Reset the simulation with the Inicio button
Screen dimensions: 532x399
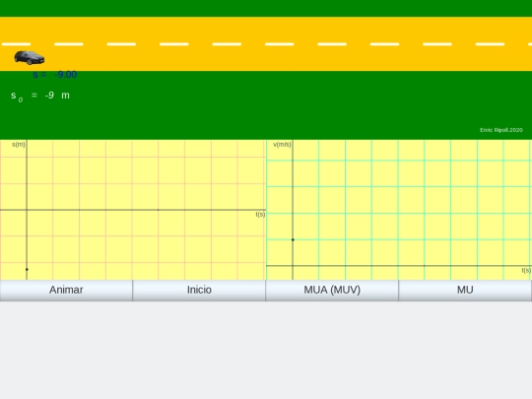coord(199,290)
